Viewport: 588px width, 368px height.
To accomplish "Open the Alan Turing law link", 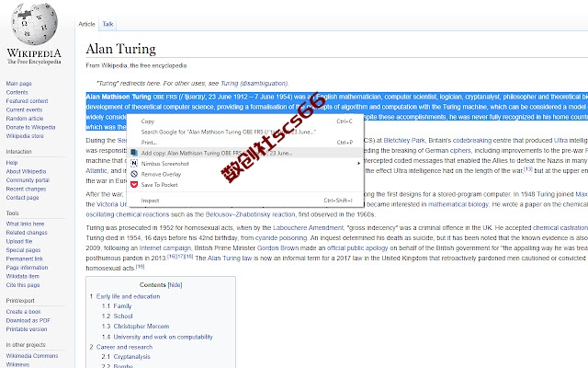I will pyautogui.click(x=230, y=259).
